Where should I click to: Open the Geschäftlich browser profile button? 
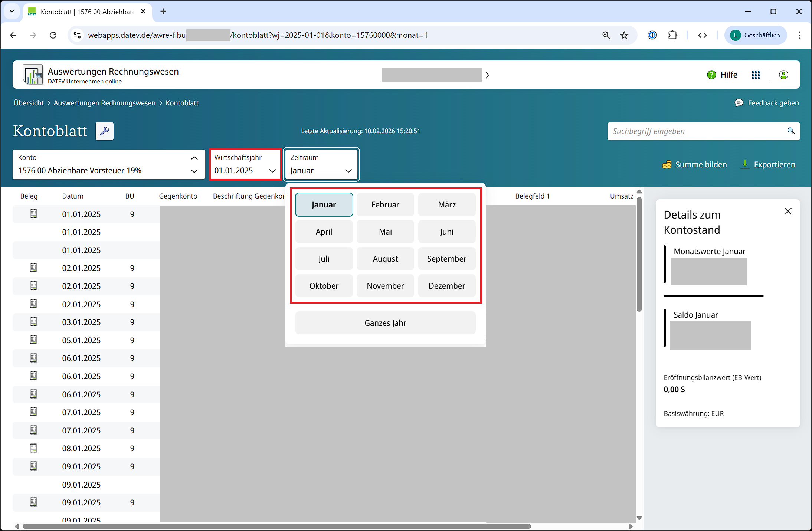(756, 35)
